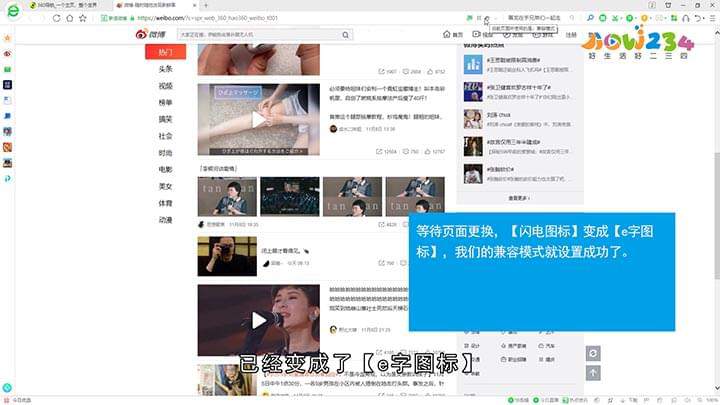720x405 pixels.
Task: Click the weibo.com address bar URL
Action: [207, 18]
